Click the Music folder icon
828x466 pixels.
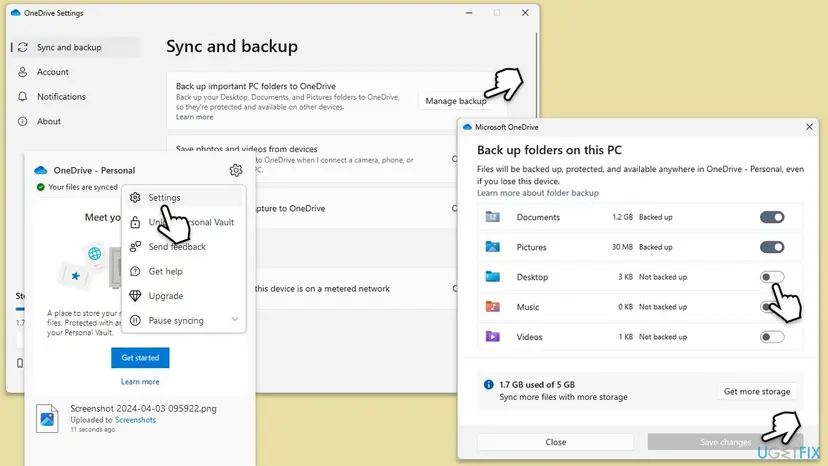[493, 306]
